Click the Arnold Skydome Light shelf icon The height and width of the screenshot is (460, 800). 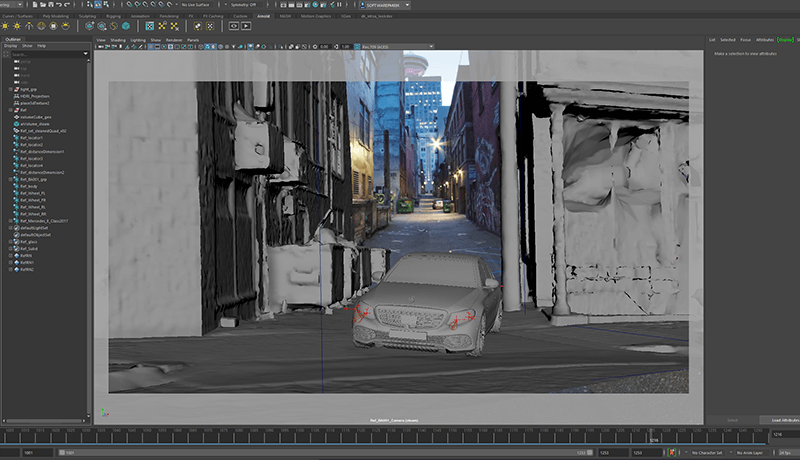41,26
